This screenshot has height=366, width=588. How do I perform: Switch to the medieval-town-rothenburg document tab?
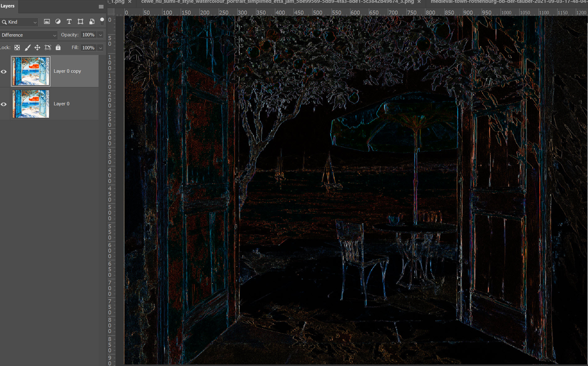coord(507,2)
